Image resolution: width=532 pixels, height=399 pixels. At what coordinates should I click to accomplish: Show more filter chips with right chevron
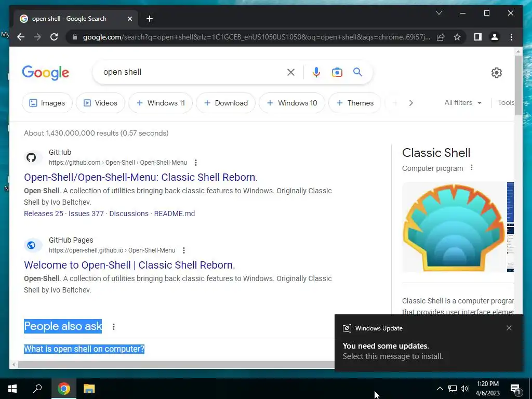[411, 103]
